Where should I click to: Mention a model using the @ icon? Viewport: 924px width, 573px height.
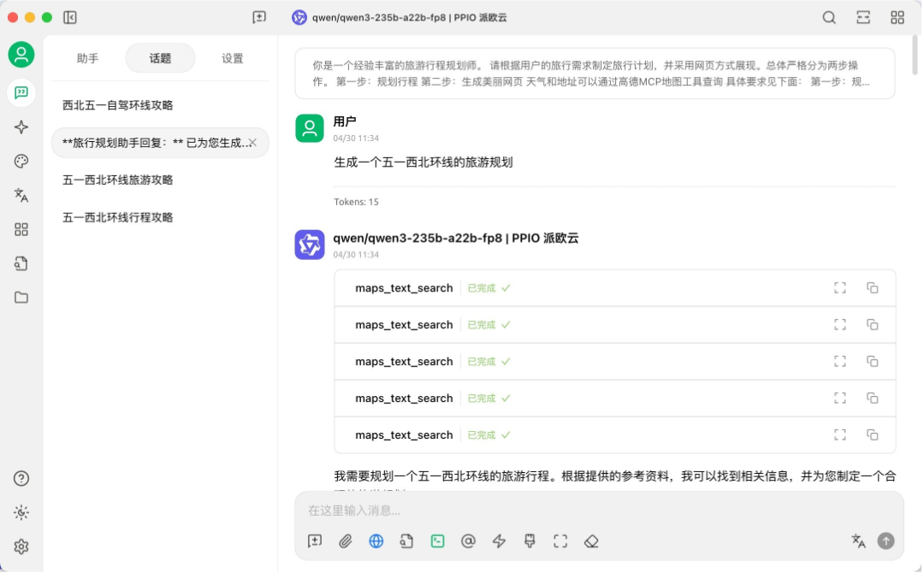(468, 541)
